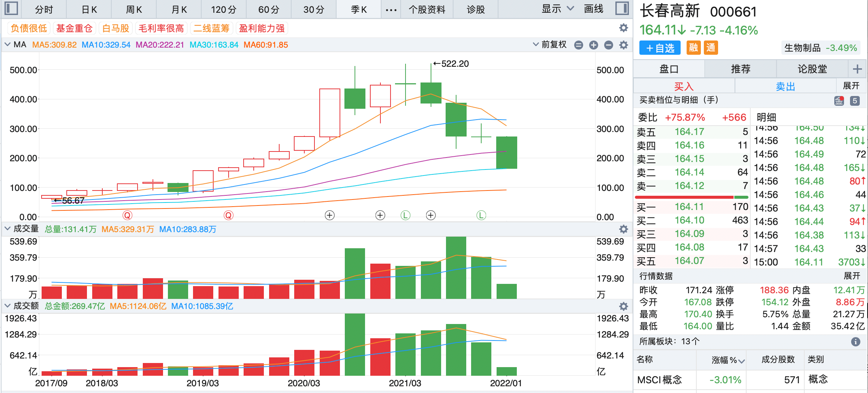Click the 毛利率很高 tag
Screen dimensions: 868x393
coord(161,28)
